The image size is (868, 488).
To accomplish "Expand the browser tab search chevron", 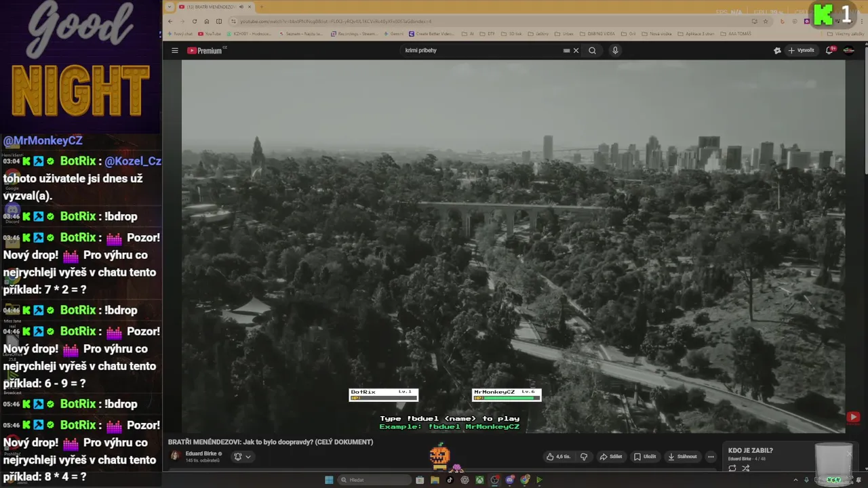I will (x=170, y=7).
